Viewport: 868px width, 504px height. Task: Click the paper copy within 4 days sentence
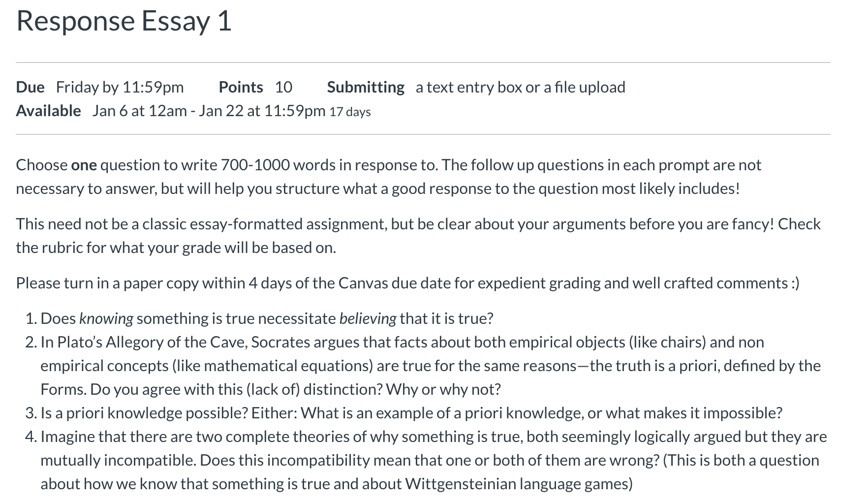(407, 283)
